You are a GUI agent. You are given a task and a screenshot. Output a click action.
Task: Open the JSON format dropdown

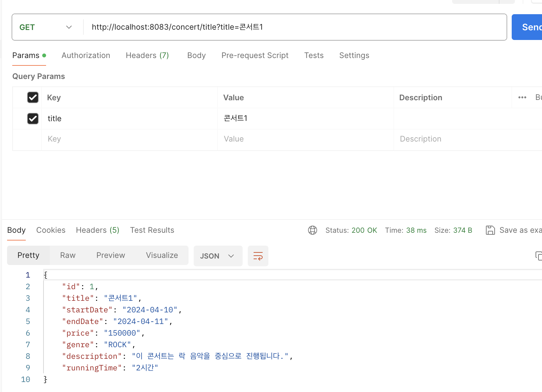tap(218, 256)
